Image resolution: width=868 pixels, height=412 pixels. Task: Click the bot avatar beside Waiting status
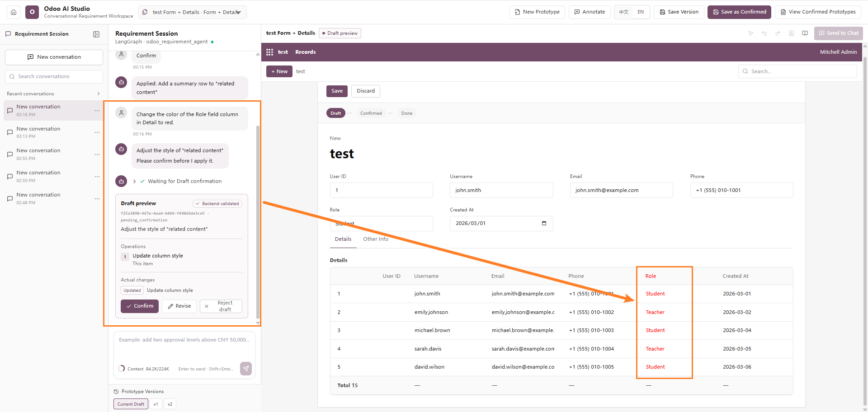click(121, 181)
